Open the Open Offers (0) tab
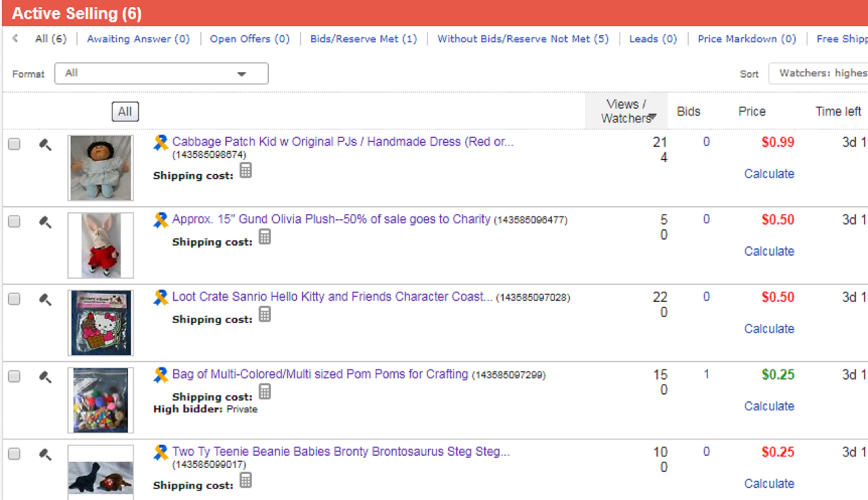 coord(250,39)
